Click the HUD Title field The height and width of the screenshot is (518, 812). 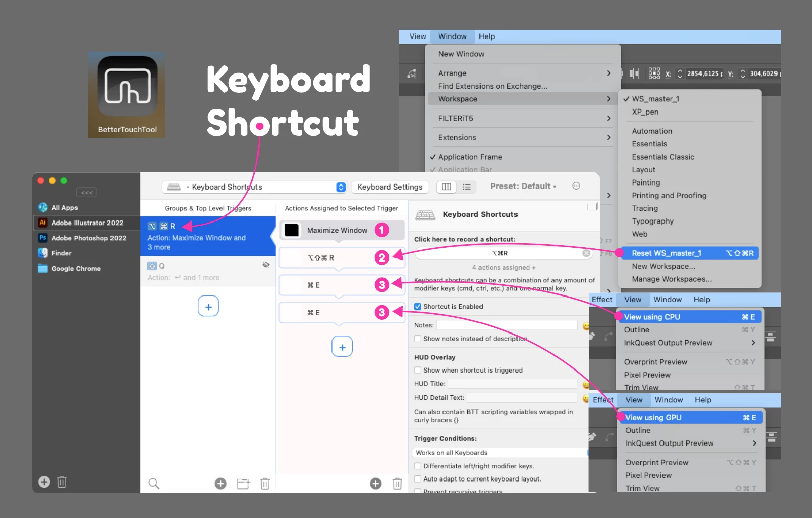512,384
